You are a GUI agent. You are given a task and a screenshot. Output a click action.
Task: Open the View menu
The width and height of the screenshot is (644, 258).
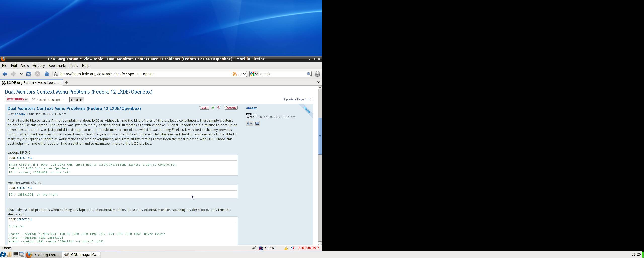pos(25,66)
